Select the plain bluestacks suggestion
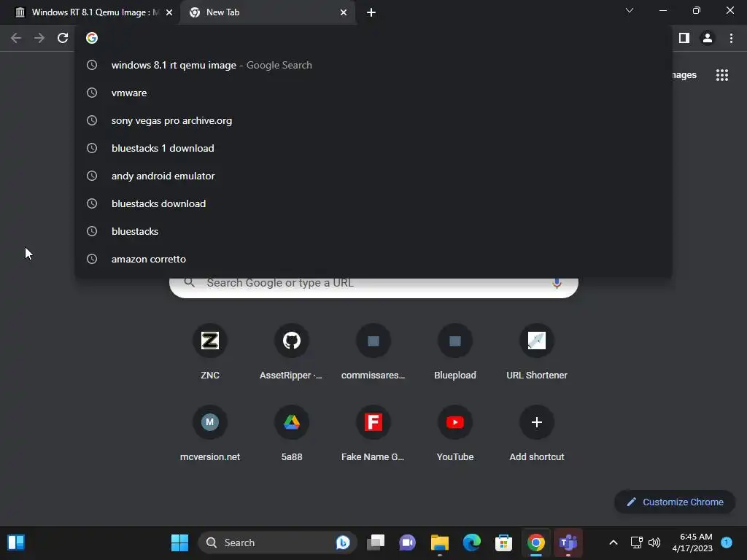Image resolution: width=747 pixels, height=560 pixels. 373,231
